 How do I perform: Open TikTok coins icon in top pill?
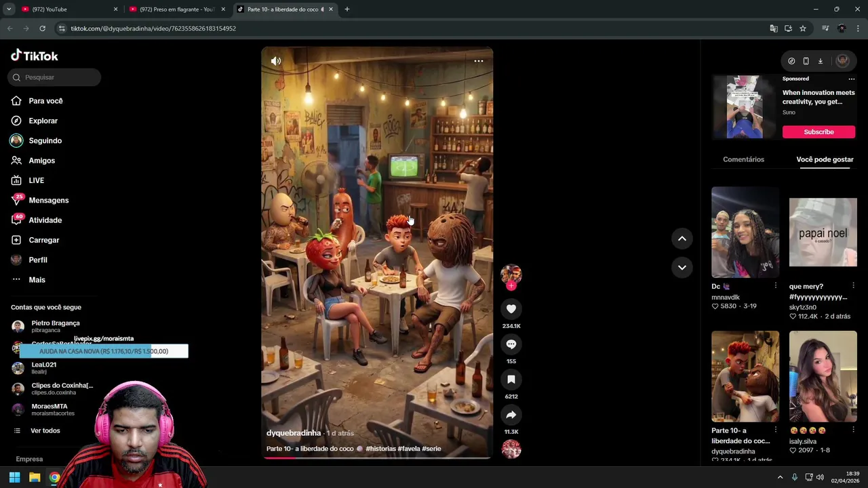point(791,61)
